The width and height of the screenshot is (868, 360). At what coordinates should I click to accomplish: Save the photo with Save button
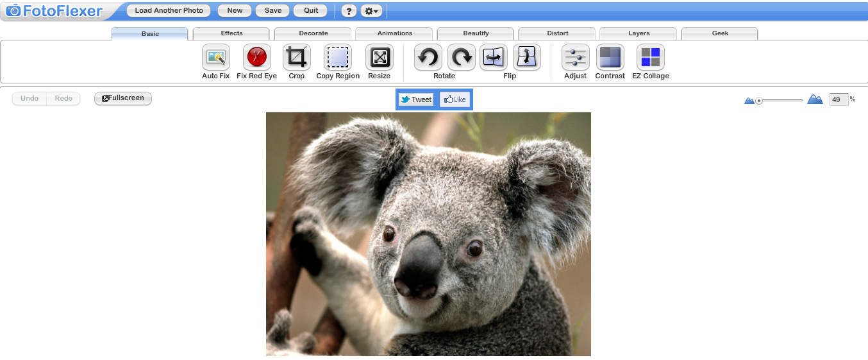pyautogui.click(x=272, y=11)
